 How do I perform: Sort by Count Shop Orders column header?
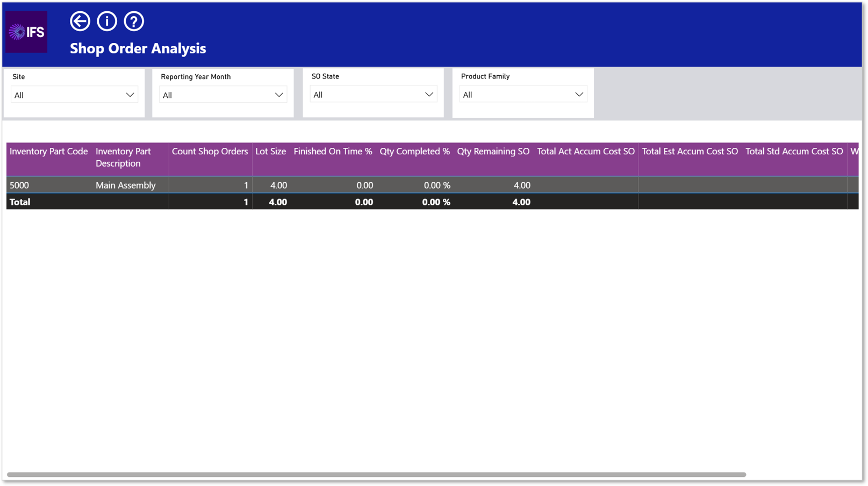pos(210,152)
